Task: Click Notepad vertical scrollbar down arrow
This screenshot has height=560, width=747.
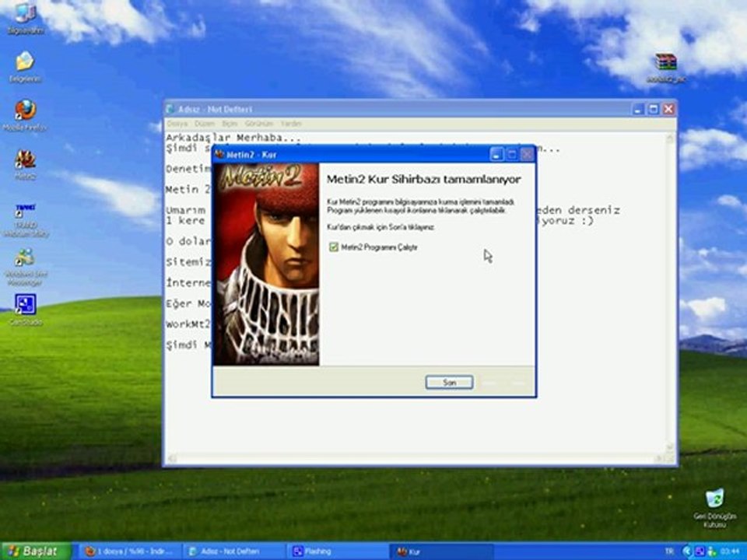Action: coord(670,448)
